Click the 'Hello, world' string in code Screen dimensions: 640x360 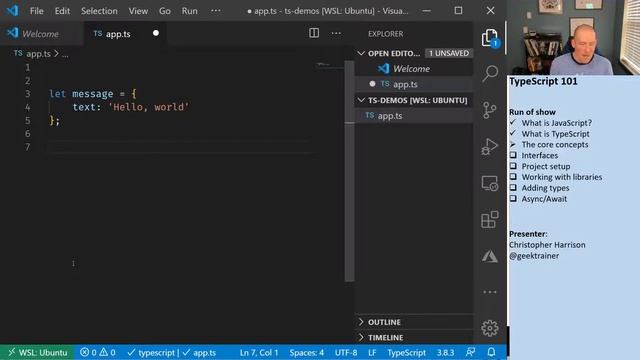pyautogui.click(x=149, y=107)
